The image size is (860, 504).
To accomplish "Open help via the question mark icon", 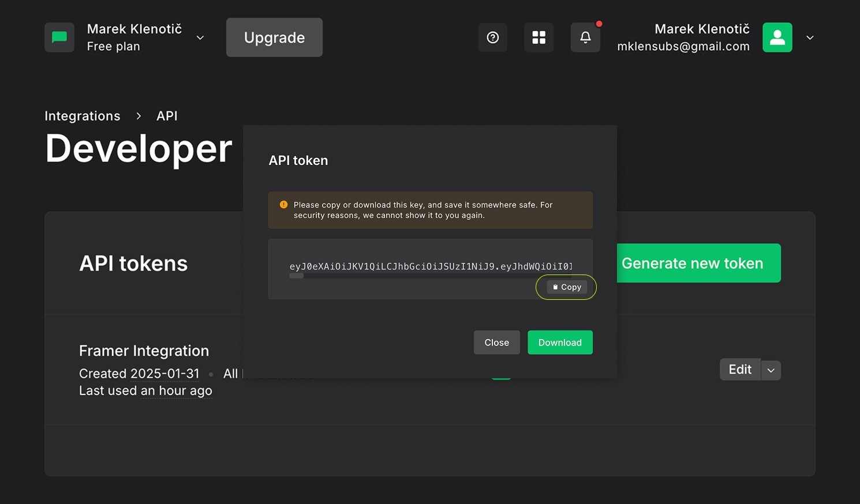I will [x=492, y=37].
